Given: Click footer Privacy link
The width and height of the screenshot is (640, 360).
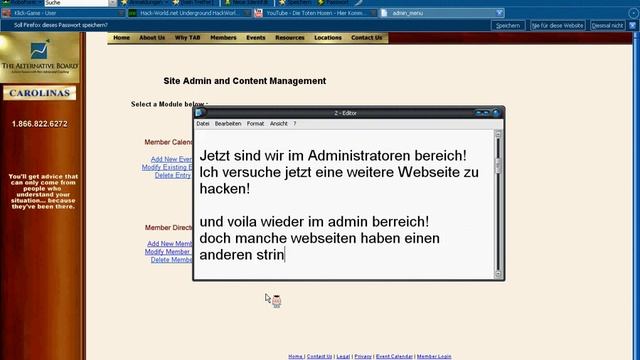Looking at the screenshot, I should 362,356.
